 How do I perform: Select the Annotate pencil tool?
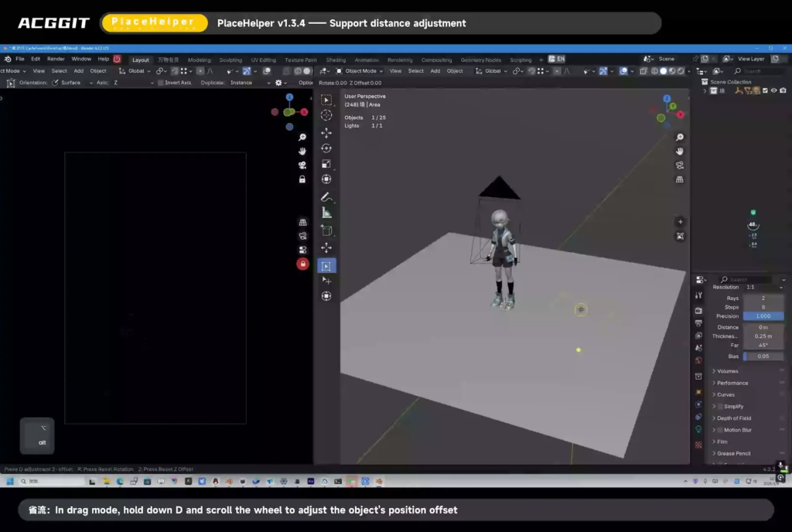[326, 197]
